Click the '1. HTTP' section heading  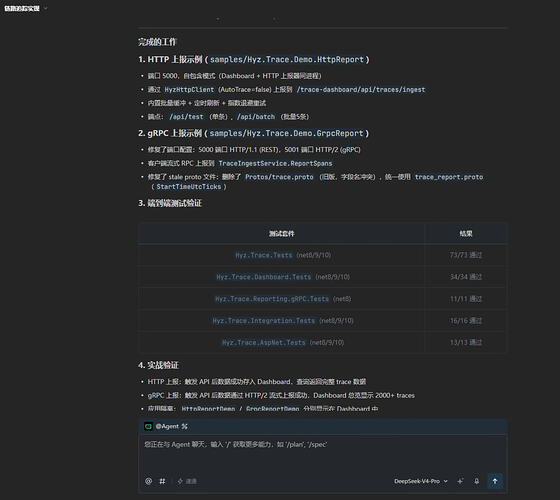tap(254, 59)
